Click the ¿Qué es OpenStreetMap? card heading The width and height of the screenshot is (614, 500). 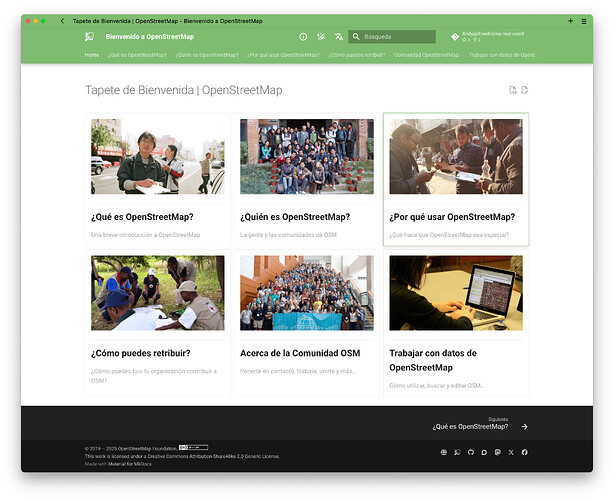pyautogui.click(x=142, y=217)
